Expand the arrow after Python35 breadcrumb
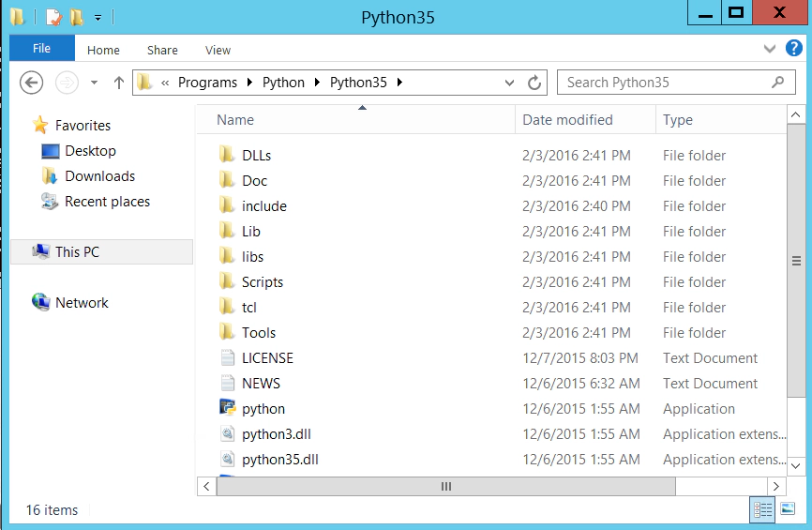Viewport: 812px width, 530px height. pyautogui.click(x=399, y=83)
